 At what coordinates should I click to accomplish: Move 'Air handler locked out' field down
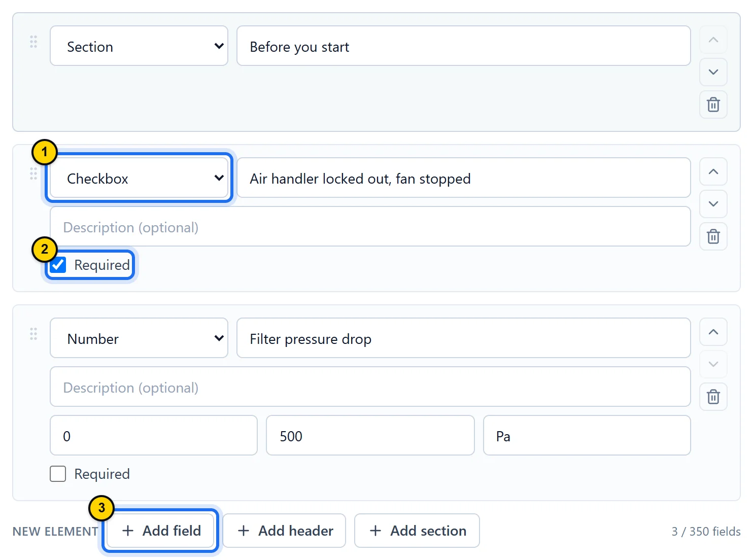click(713, 204)
